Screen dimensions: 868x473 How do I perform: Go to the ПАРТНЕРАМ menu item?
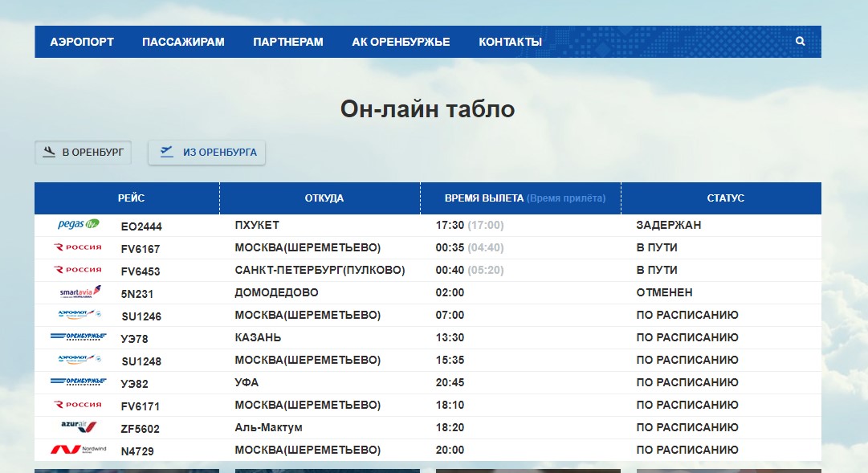[288, 42]
